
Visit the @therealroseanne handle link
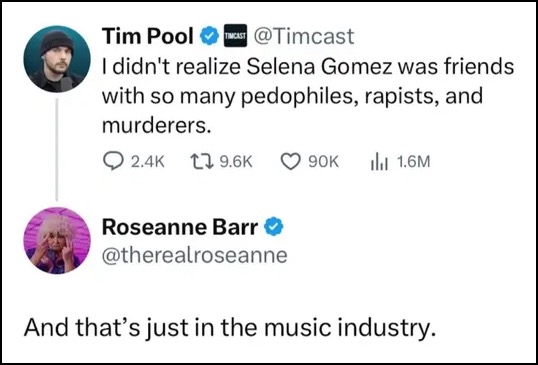(195, 255)
